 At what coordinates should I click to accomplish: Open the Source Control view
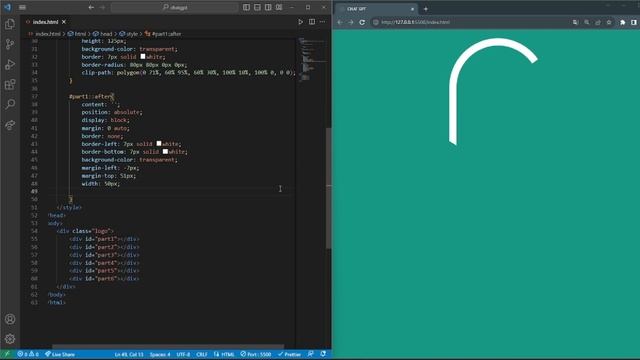click(x=10, y=44)
